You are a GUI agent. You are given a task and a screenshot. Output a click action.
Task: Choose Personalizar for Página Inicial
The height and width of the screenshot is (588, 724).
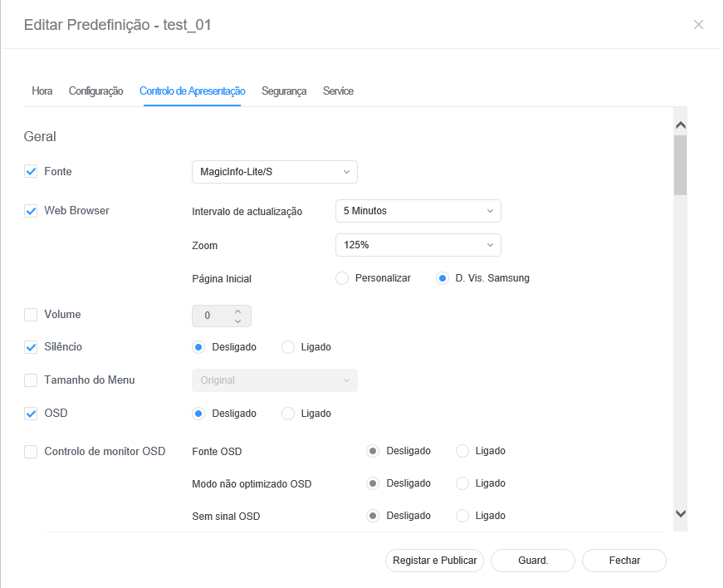(x=341, y=278)
